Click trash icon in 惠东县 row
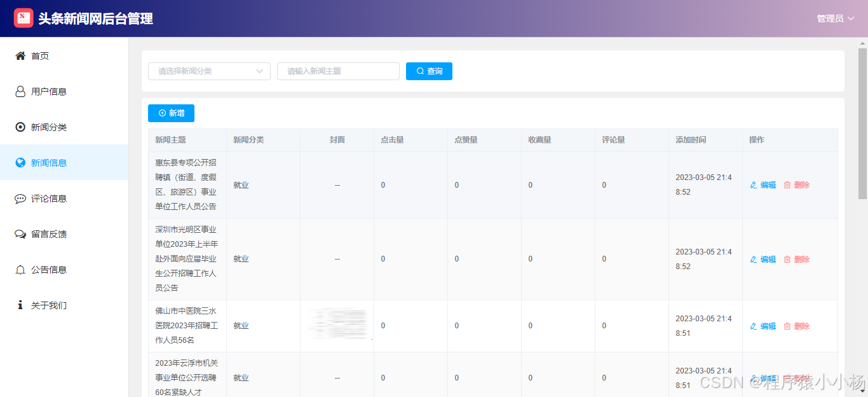Image resolution: width=868 pixels, height=397 pixels. (x=787, y=185)
